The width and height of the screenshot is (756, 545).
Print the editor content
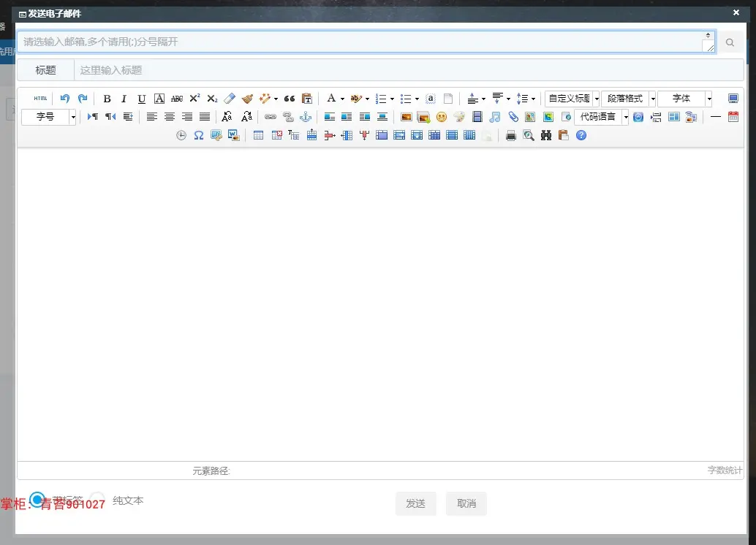pyautogui.click(x=511, y=135)
